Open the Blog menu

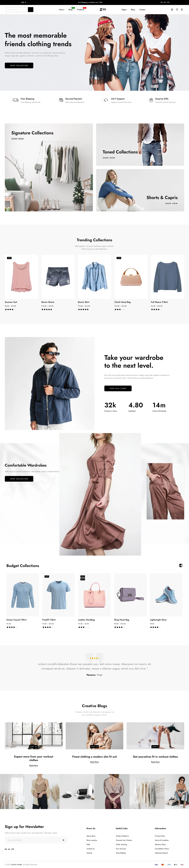click(133, 9)
